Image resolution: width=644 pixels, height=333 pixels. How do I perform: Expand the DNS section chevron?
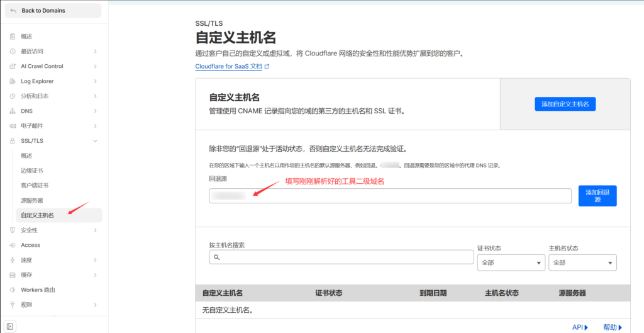96,111
